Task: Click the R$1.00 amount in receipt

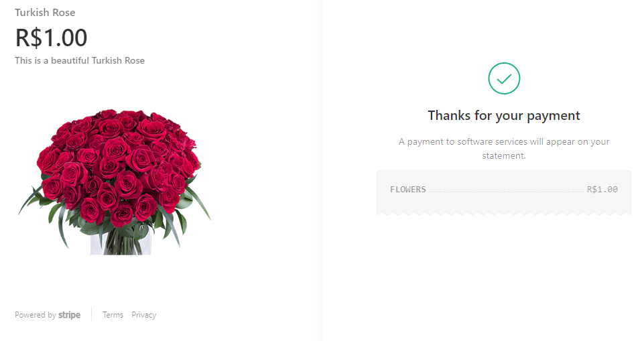Action: click(x=602, y=190)
